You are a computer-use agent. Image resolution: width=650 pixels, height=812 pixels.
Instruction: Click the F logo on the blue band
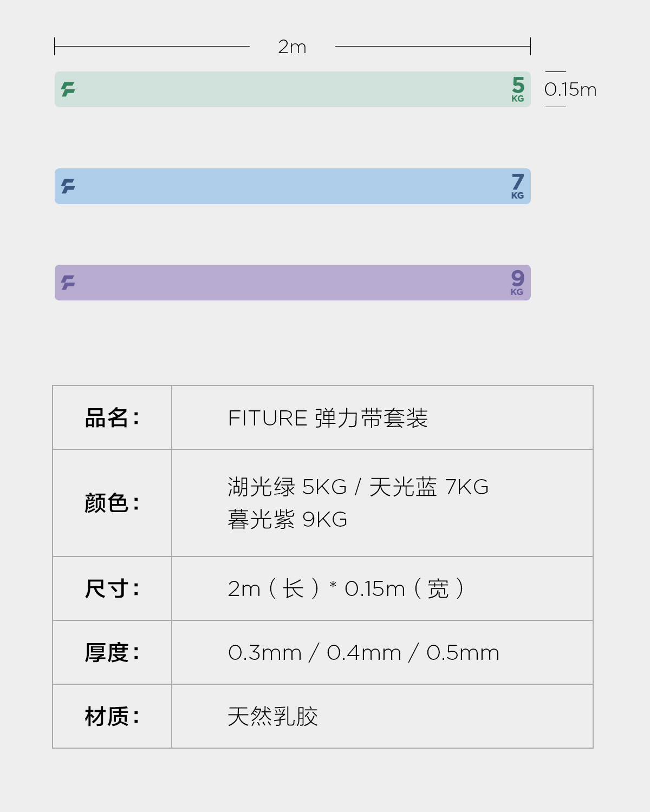coord(68,186)
